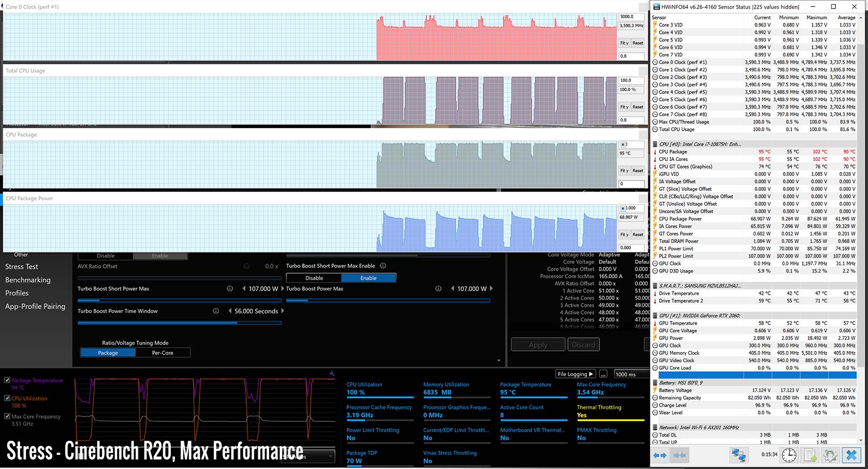The height and width of the screenshot is (469, 868).
Task: Decrease Turbo Boost Power Time Window with left arrow
Action: 229,311
